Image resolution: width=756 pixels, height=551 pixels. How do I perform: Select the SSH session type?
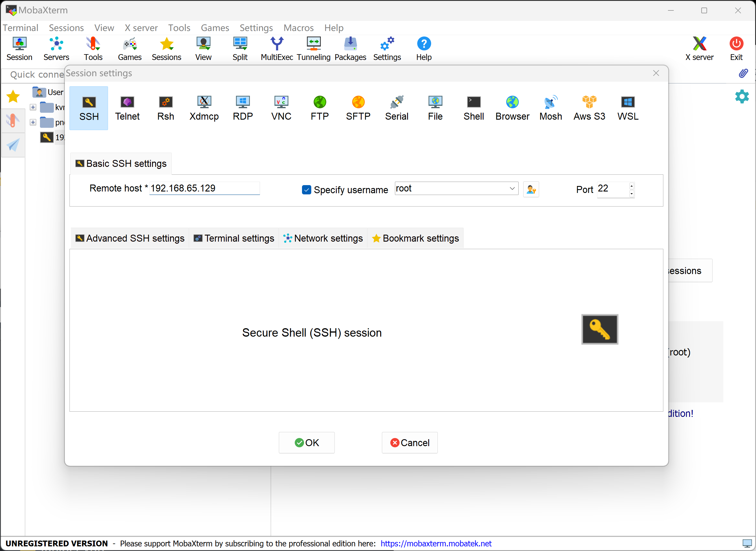tap(89, 108)
